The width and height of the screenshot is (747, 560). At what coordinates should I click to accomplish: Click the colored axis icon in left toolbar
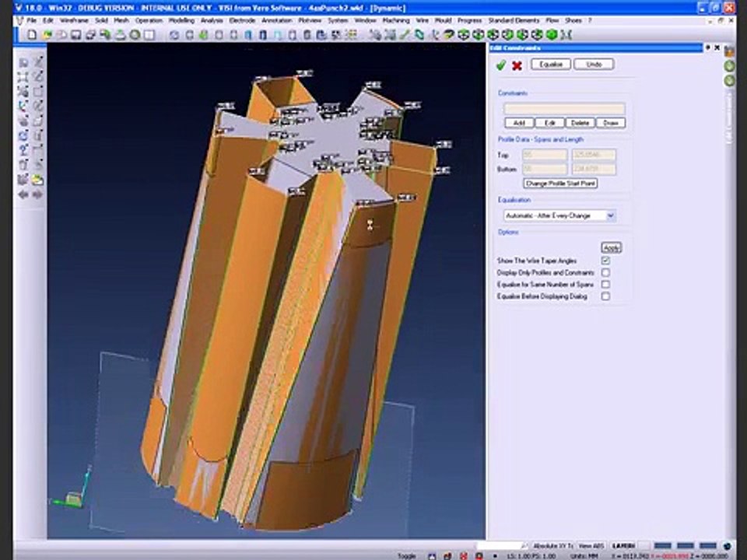pos(23,107)
